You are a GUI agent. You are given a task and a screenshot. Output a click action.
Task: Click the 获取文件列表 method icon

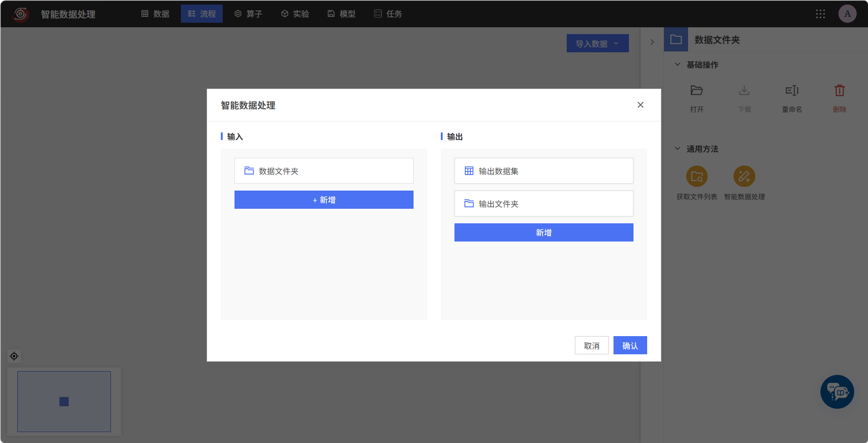(697, 176)
